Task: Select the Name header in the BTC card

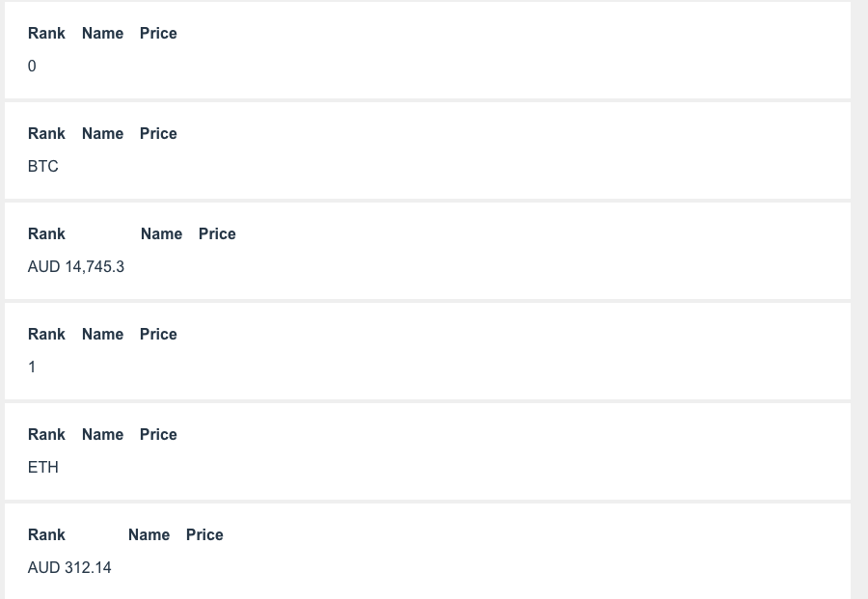Action: point(102,134)
